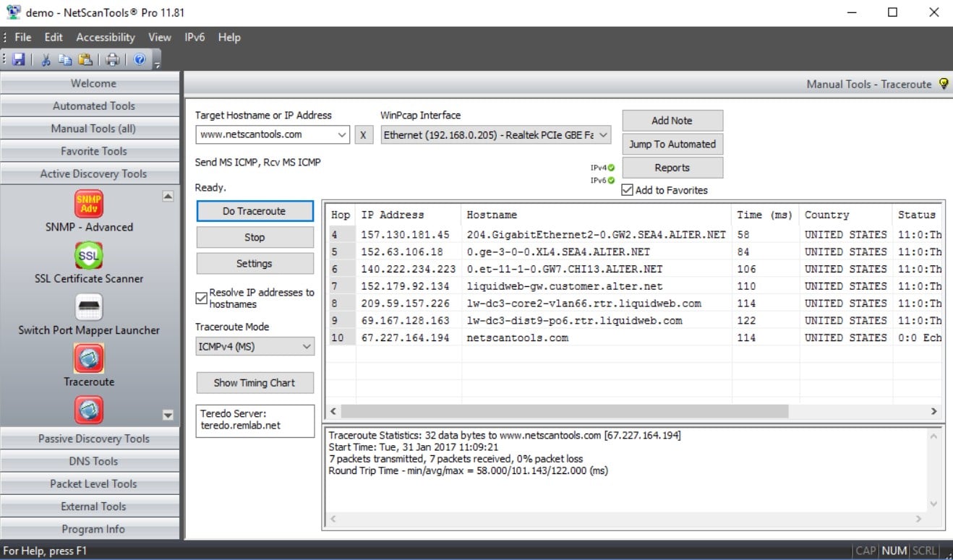Expand the Packet Level Tools section
Screen dimensions: 953x560
tap(90, 483)
